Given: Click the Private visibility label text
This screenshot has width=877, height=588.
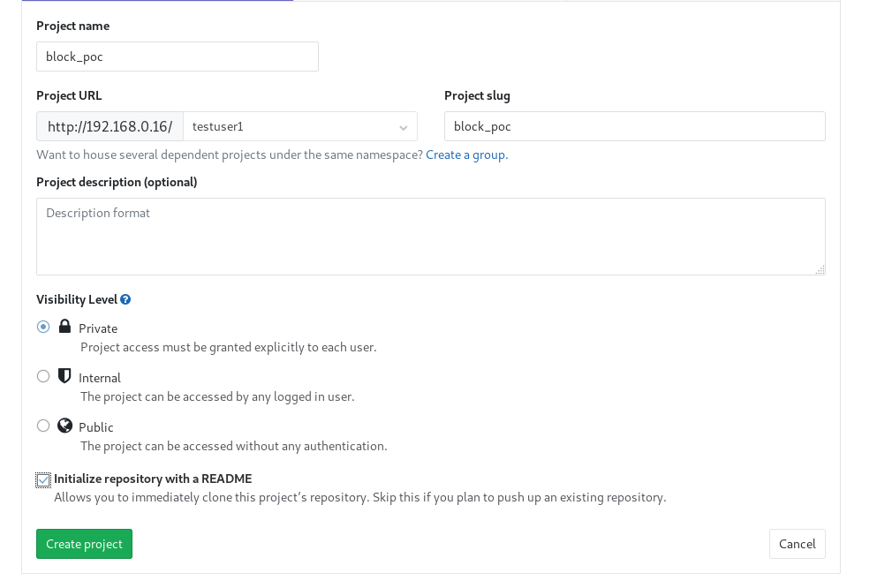Looking at the screenshot, I should pos(98,328).
